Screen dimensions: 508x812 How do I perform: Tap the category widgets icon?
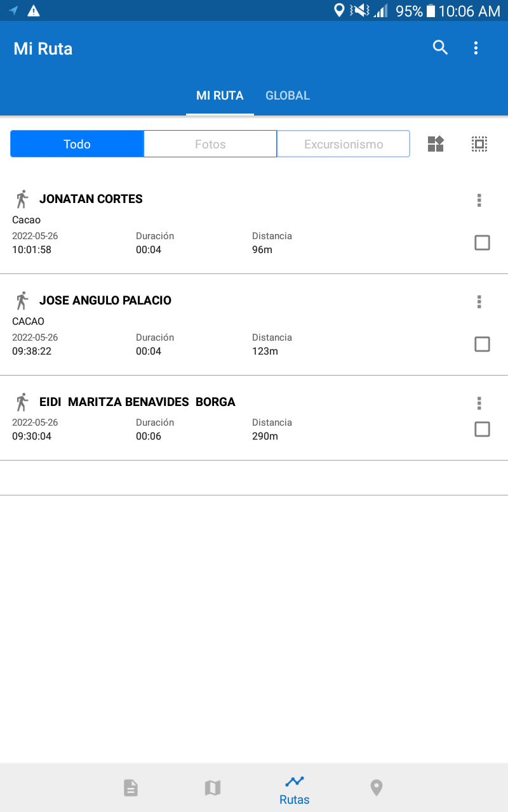click(x=436, y=144)
